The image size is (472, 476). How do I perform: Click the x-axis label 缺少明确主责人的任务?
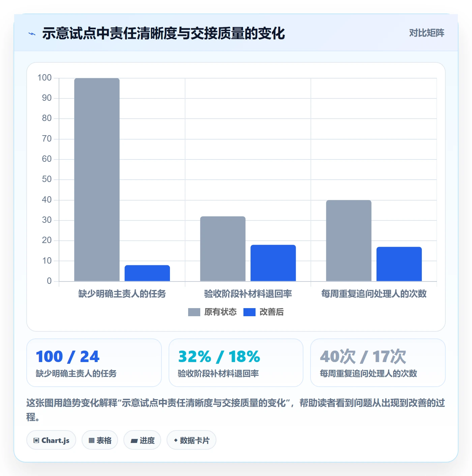(122, 294)
